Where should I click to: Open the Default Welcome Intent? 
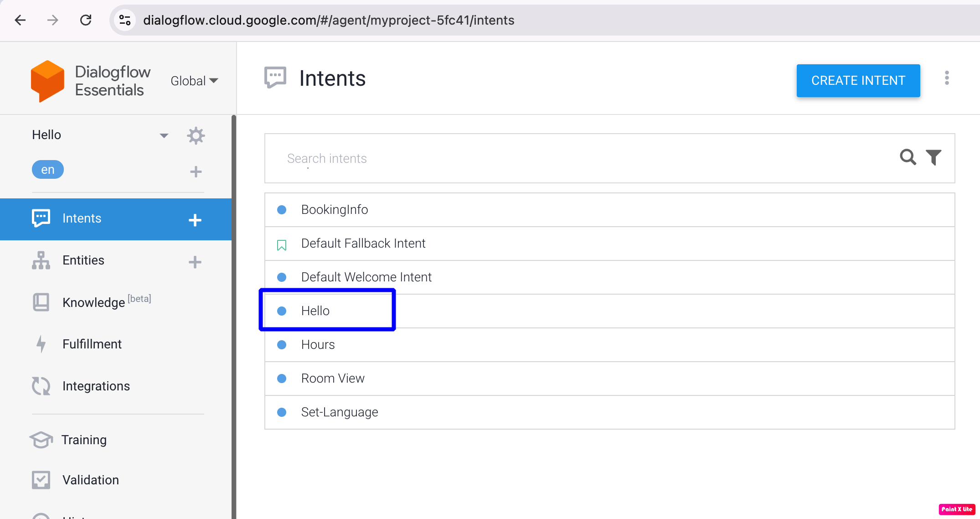tap(366, 277)
